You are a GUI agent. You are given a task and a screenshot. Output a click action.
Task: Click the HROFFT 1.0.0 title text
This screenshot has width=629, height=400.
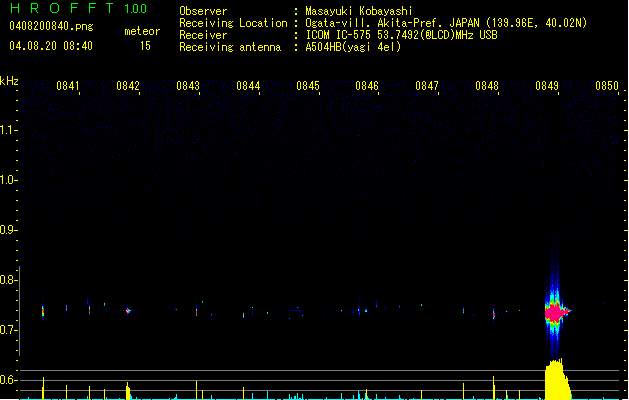point(79,8)
